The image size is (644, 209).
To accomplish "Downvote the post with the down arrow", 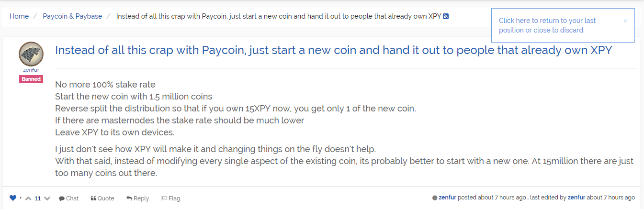I will (x=47, y=198).
